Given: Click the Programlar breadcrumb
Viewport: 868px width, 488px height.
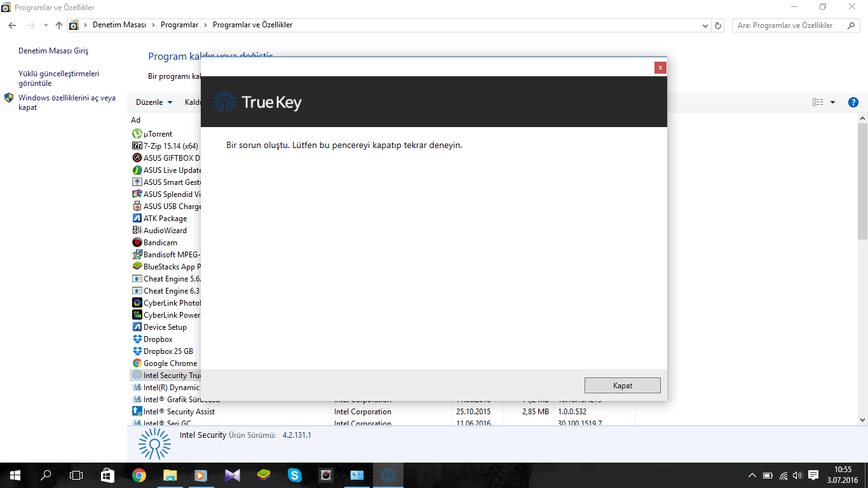Looking at the screenshot, I should (180, 25).
